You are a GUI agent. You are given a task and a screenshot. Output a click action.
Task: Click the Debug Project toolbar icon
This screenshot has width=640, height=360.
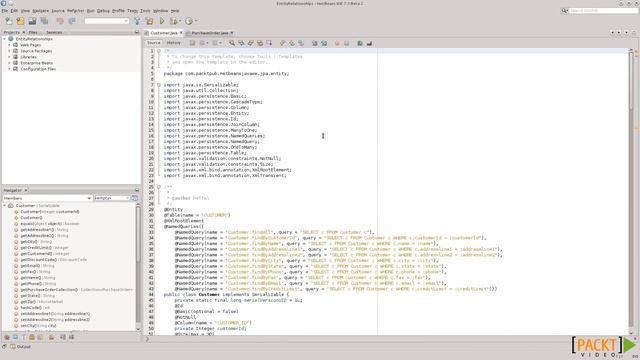point(173,21)
